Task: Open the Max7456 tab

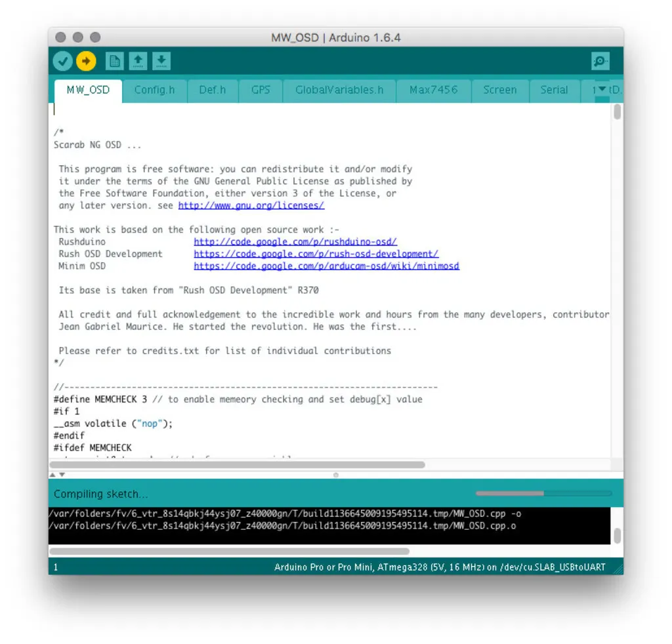Action: [x=434, y=91]
